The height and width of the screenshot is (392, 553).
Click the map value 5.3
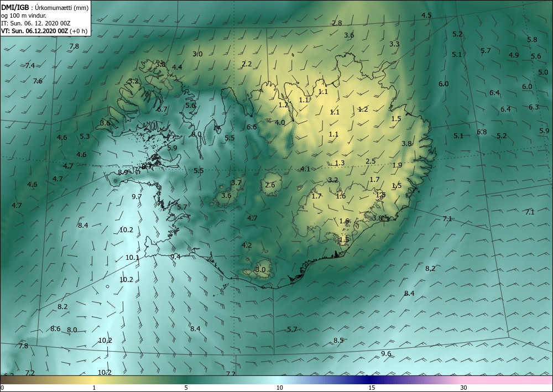point(85,137)
